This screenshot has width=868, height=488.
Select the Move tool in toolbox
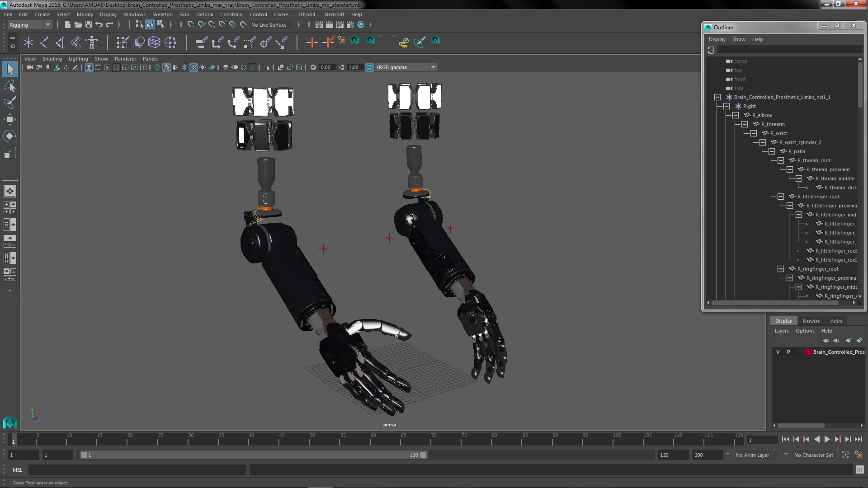coord(9,119)
